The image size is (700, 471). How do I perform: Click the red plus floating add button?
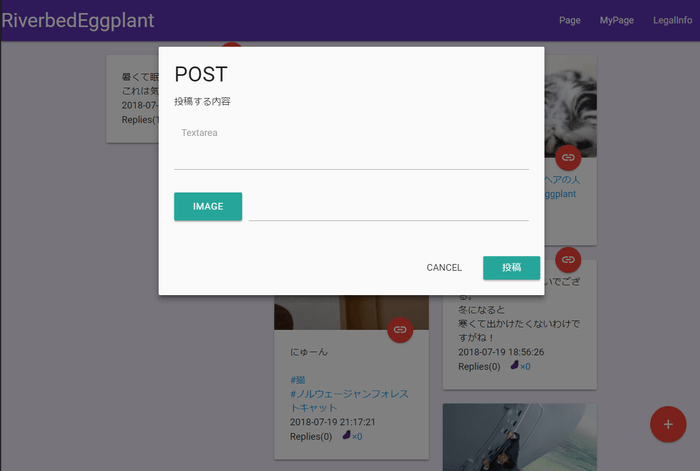point(668,424)
